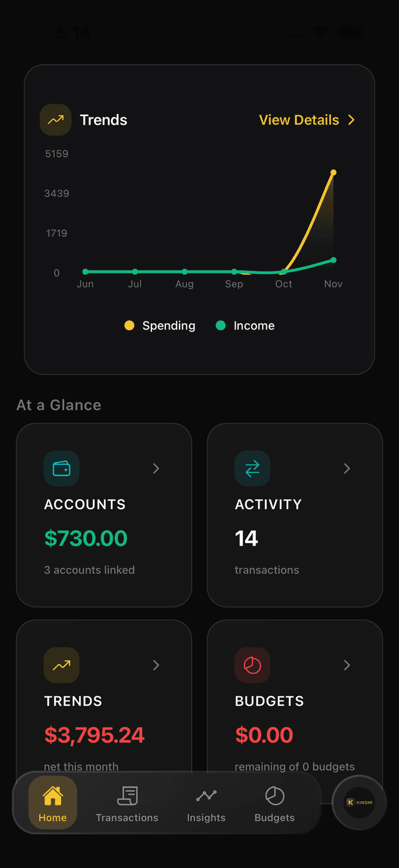Switch to the Budgets tab

pyautogui.click(x=274, y=804)
